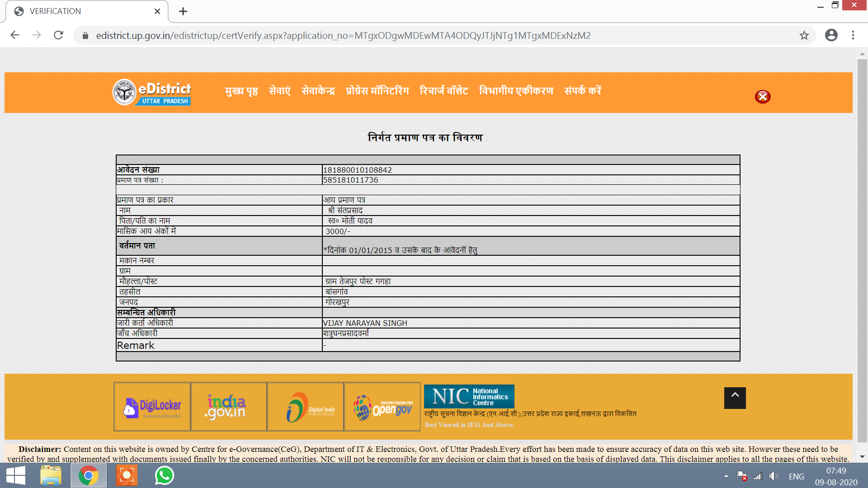868x488 pixels.
Task: Open the Chrome profile avatar icon
Action: [x=831, y=35]
